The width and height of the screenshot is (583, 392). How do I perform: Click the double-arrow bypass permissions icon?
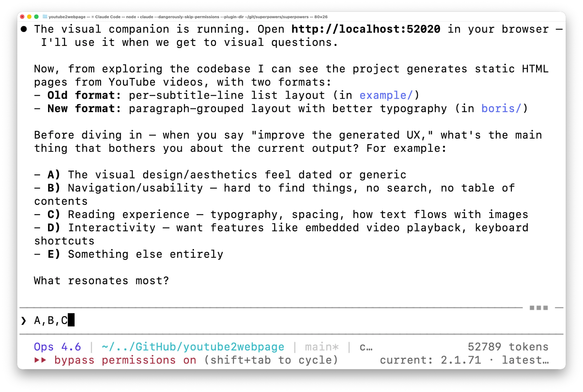[x=40, y=360]
